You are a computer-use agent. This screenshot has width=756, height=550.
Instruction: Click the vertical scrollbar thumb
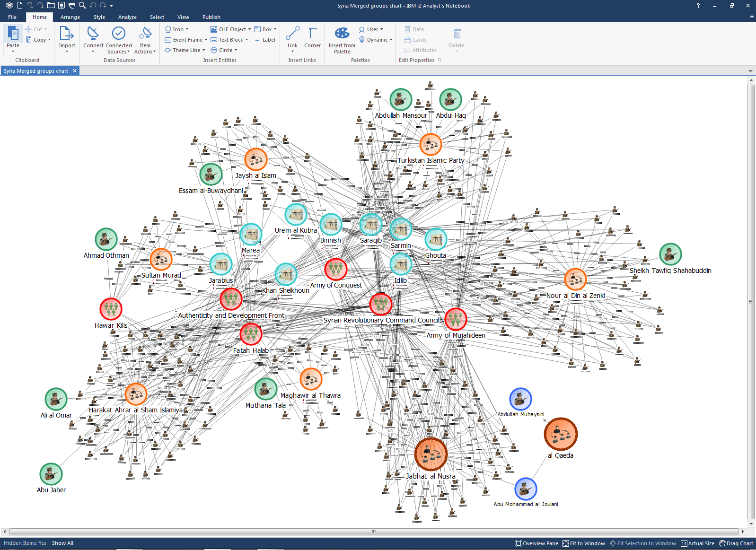(x=751, y=302)
